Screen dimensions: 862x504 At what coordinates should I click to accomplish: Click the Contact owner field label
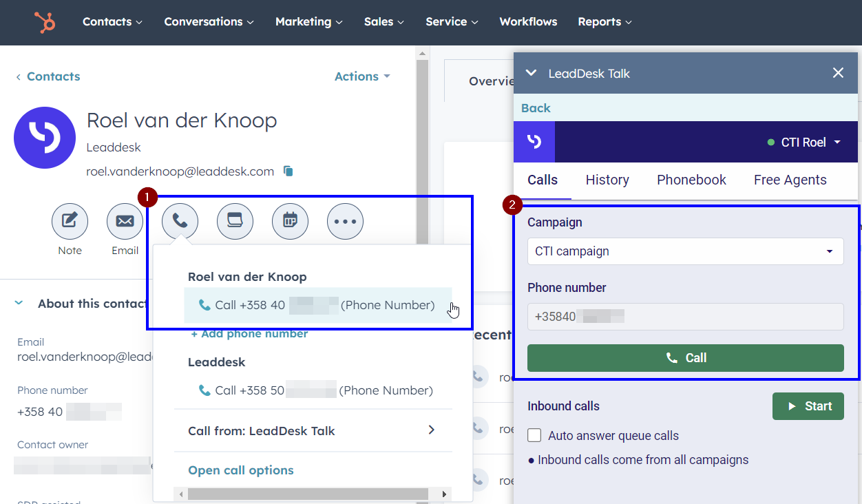coord(53,445)
